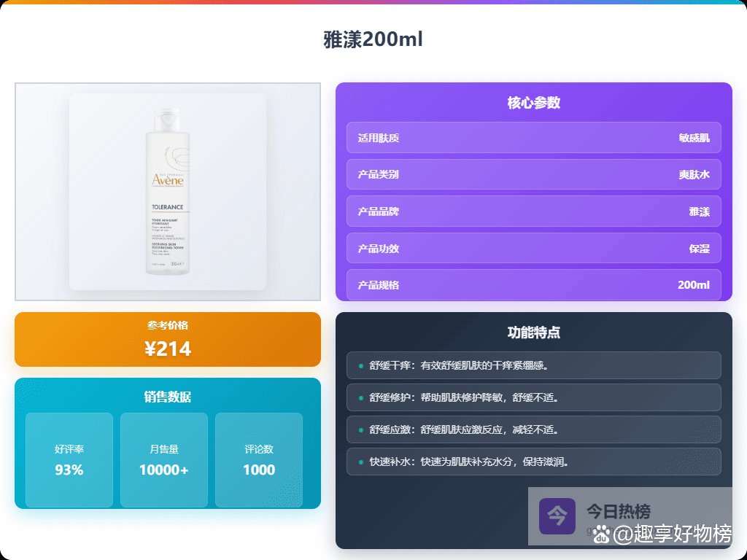The width and height of the screenshot is (747, 560).
Task: Click the 销售数据 section heading
Action: tap(167, 397)
